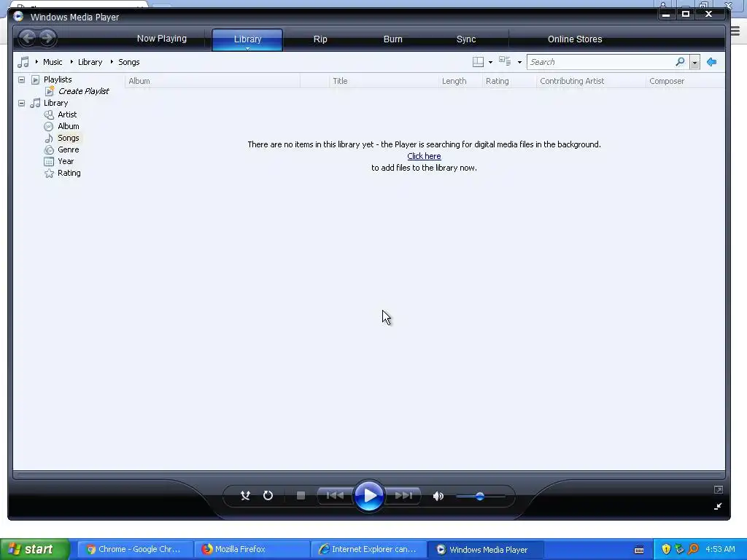Open Artist view in the library tree
This screenshot has width=747, height=560.
point(67,114)
